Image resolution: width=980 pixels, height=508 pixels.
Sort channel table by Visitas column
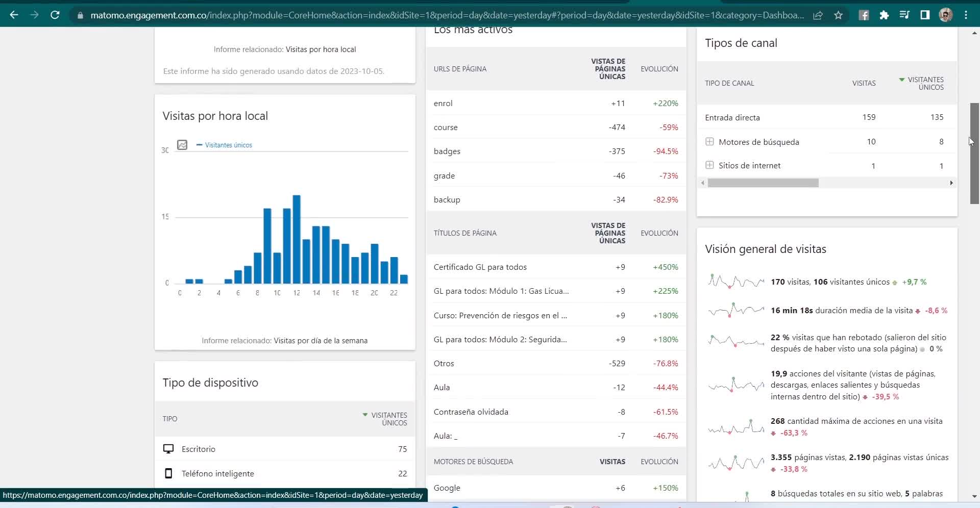(x=864, y=83)
